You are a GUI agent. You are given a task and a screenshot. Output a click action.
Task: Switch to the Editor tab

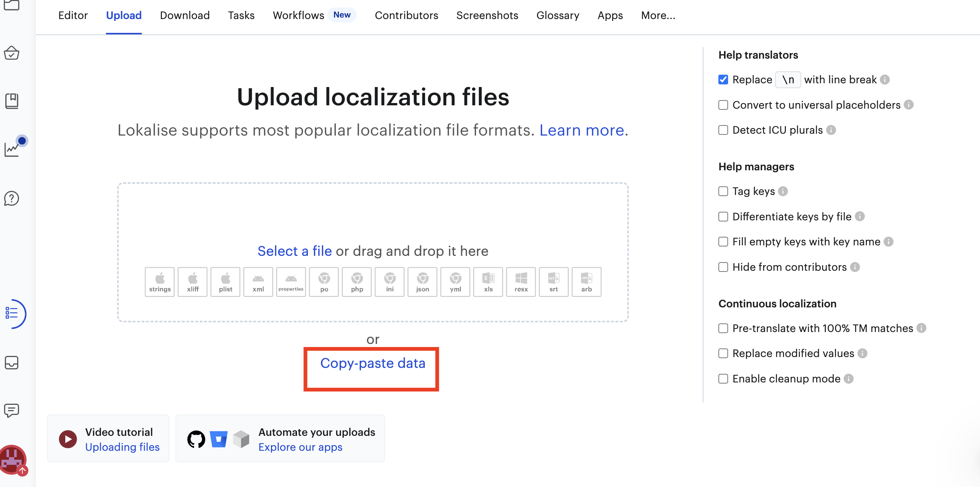coord(73,15)
